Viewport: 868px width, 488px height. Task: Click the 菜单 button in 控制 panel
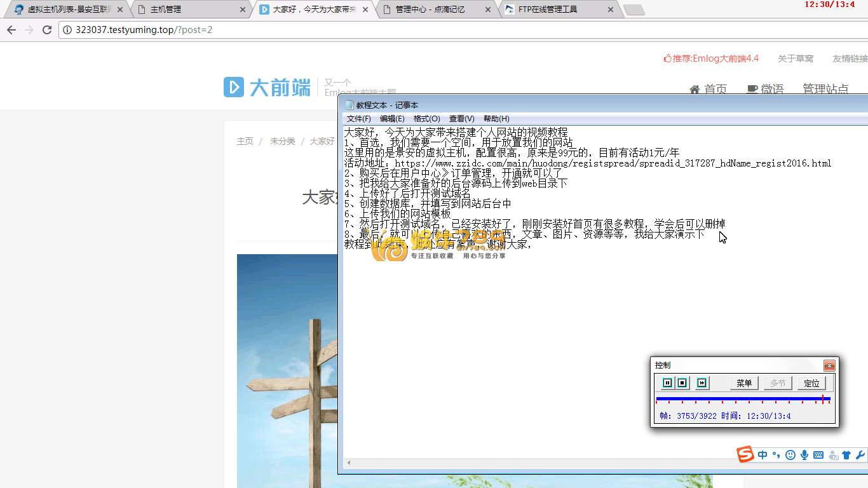click(x=744, y=383)
